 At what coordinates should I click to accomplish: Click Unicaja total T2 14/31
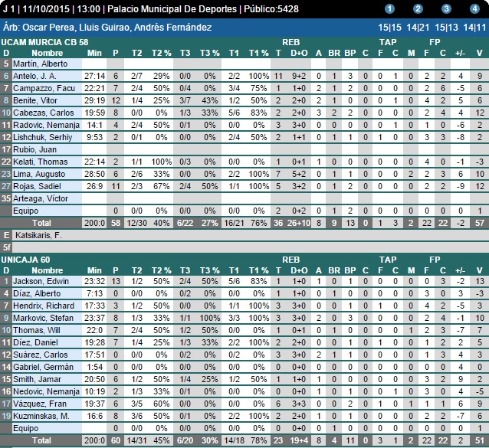coord(136,440)
